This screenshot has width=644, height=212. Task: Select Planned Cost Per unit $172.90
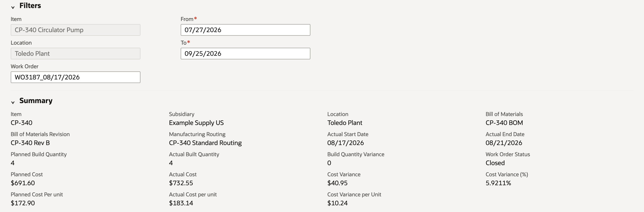23,203
